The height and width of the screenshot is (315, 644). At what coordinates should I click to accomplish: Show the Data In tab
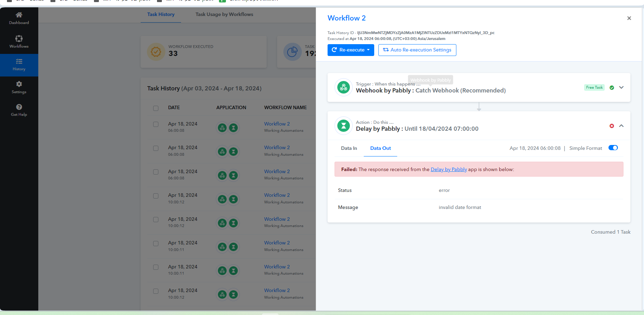pyautogui.click(x=349, y=148)
